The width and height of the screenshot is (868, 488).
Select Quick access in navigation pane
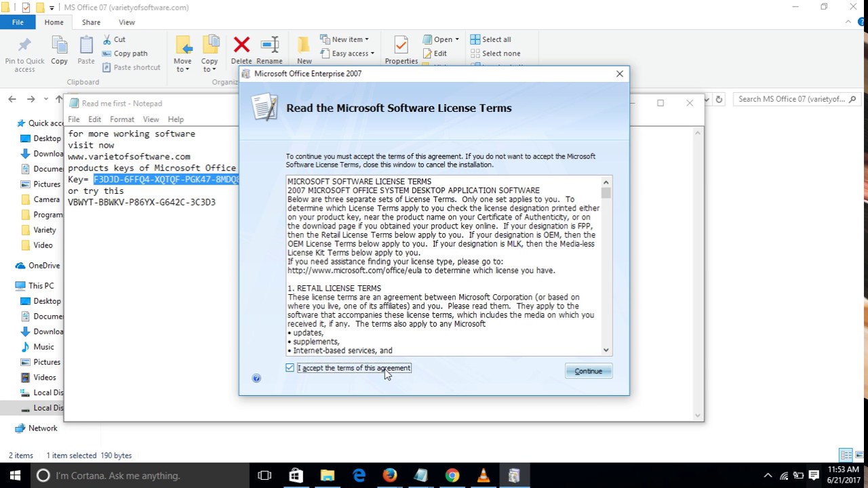click(x=41, y=123)
